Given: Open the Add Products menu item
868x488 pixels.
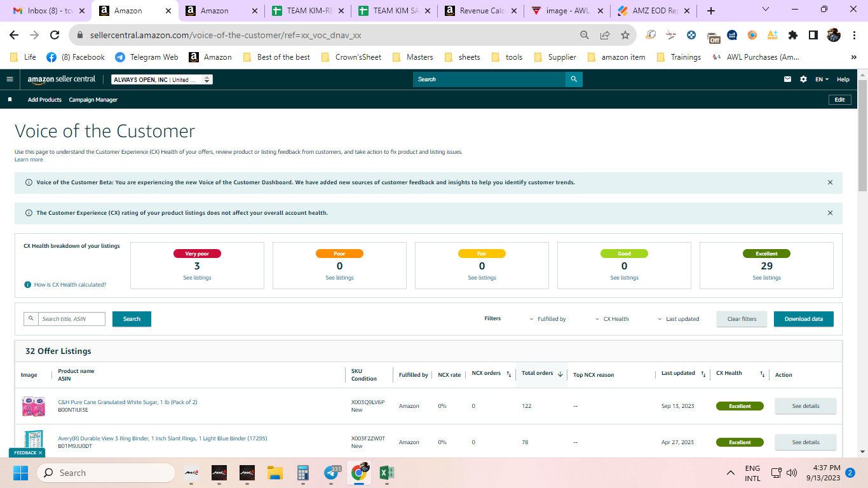Looking at the screenshot, I should 44,100.
